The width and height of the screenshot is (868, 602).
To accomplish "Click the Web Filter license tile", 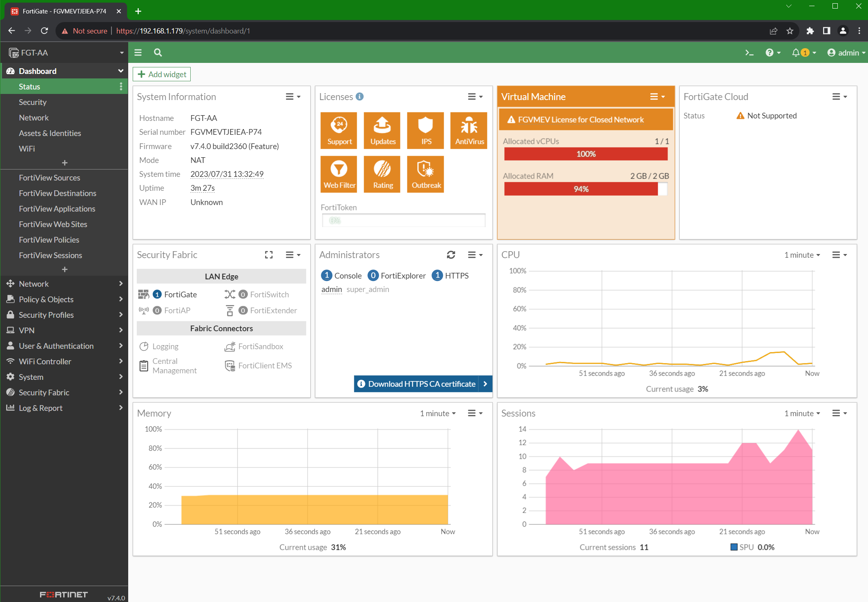I will [x=339, y=174].
